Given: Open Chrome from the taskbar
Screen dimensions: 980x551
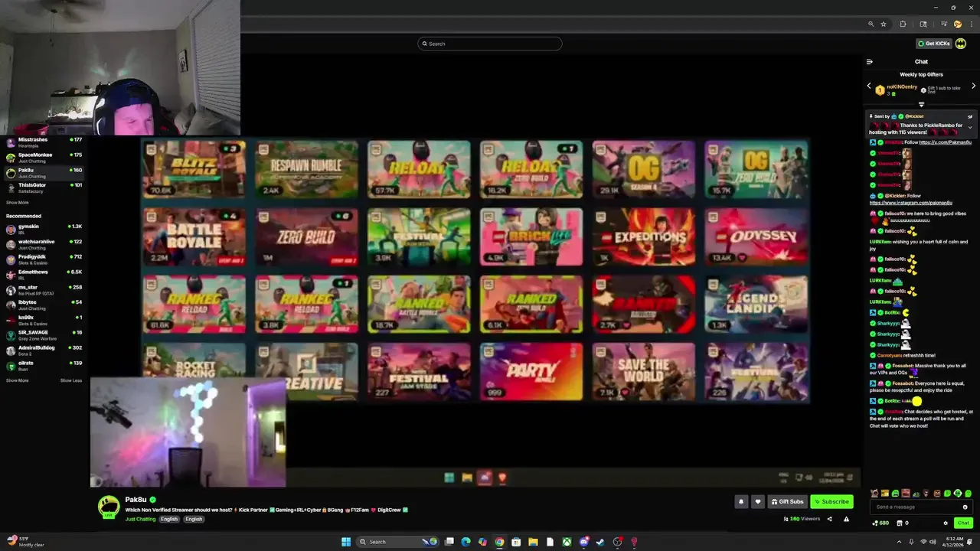Looking at the screenshot, I should [499, 542].
